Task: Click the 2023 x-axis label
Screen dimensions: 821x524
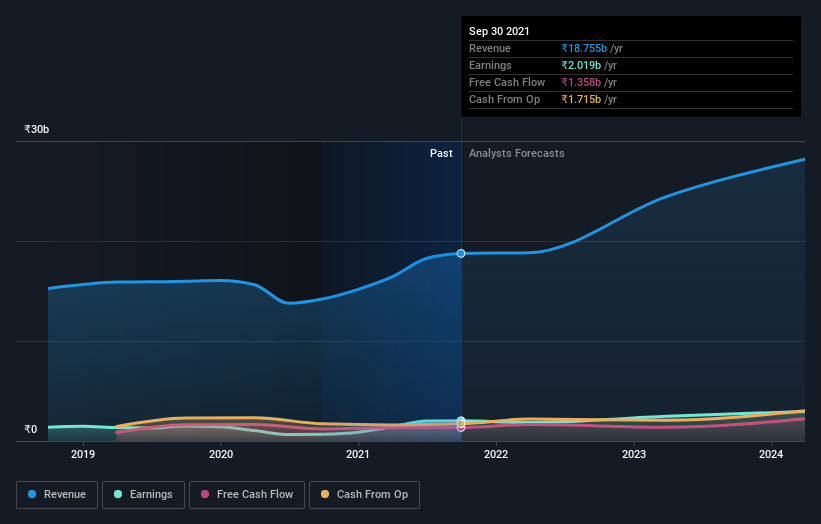Action: point(634,454)
